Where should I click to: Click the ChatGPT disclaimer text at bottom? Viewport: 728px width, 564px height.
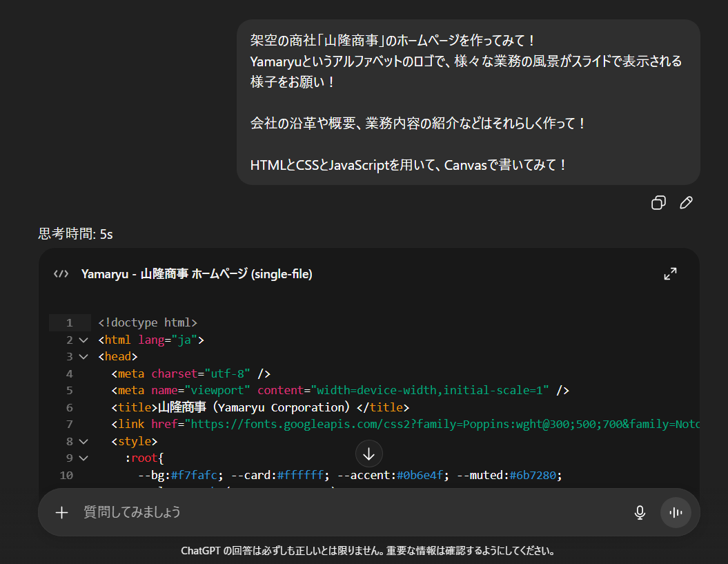tap(368, 551)
